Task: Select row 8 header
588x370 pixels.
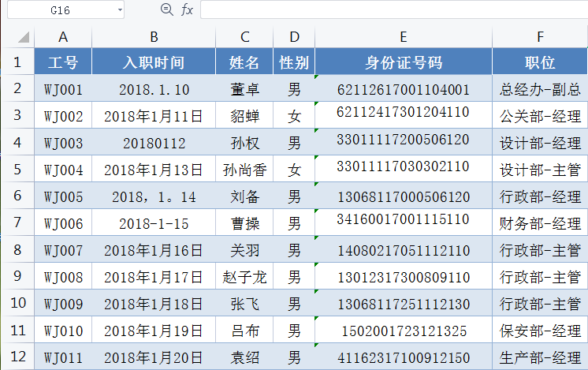Action: [17, 249]
